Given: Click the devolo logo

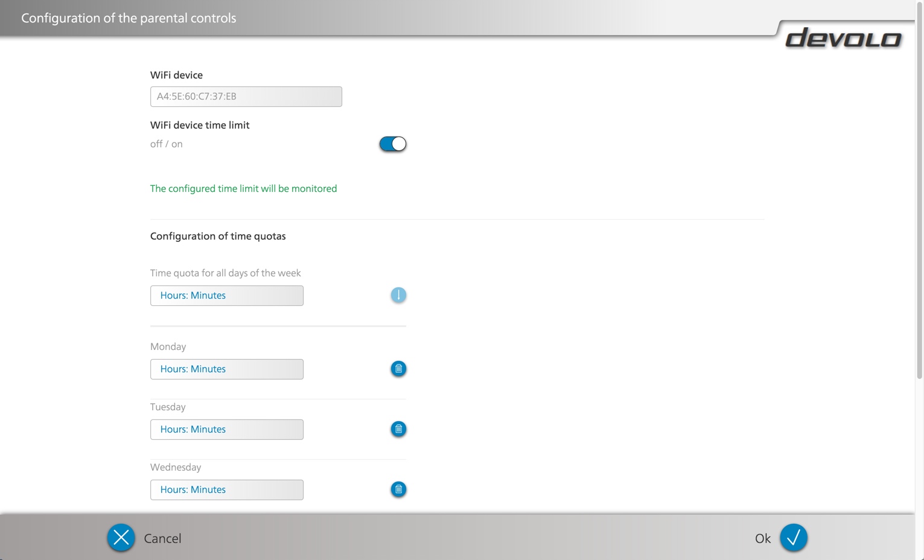Looking at the screenshot, I should [x=843, y=39].
